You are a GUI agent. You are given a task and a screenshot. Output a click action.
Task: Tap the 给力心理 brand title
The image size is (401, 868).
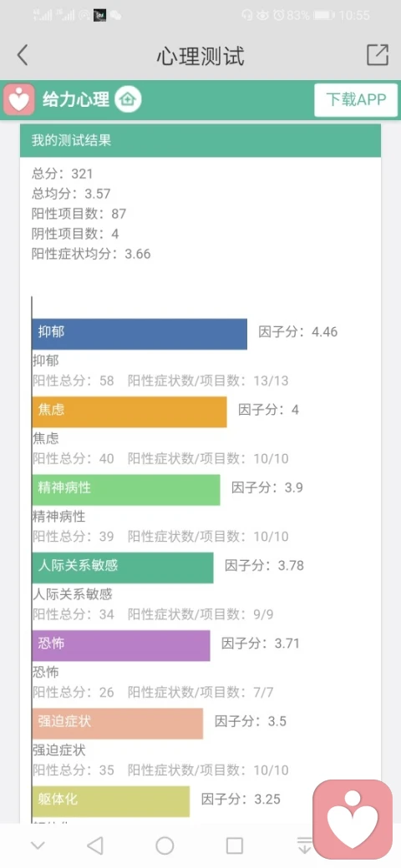pos(76,99)
